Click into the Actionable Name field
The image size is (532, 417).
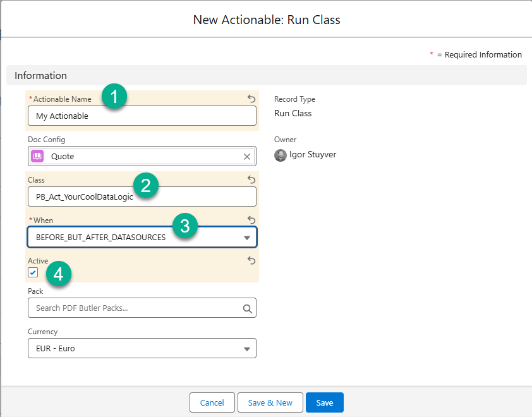(142, 116)
